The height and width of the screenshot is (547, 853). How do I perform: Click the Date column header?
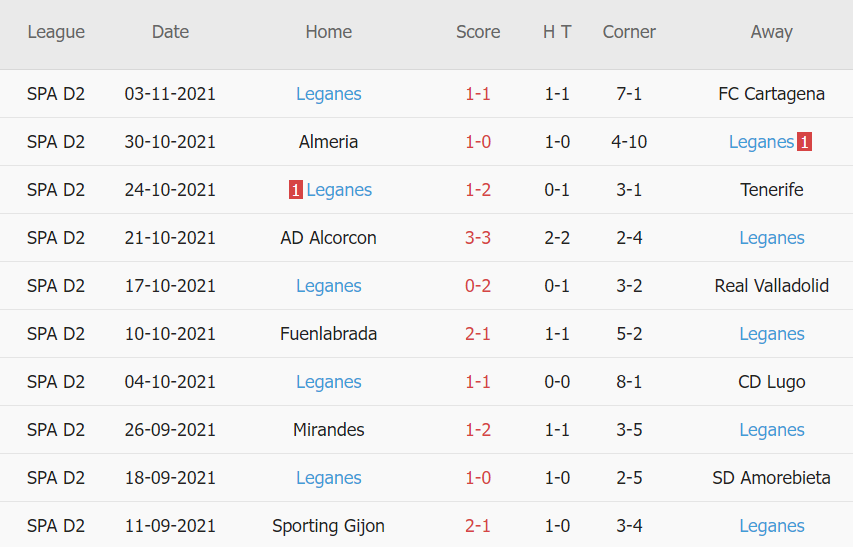(x=170, y=32)
